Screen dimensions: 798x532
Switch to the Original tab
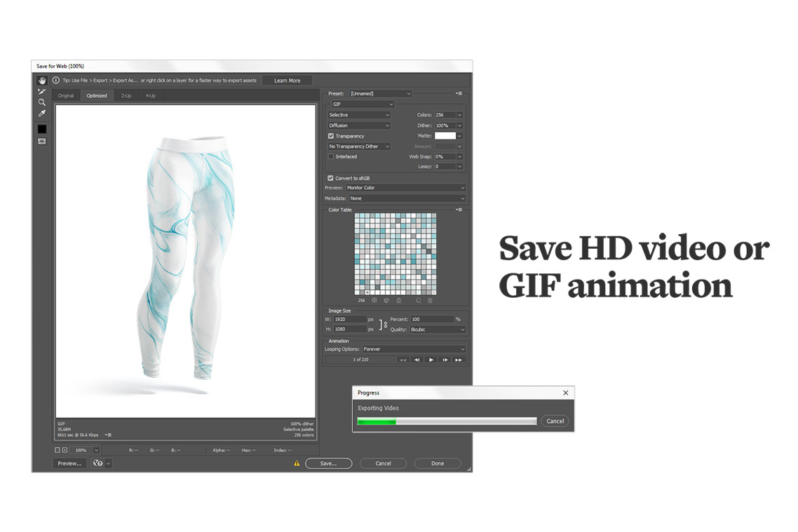pos(66,95)
